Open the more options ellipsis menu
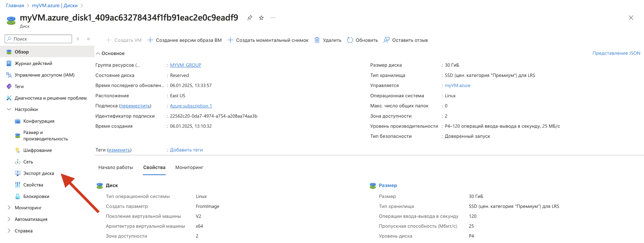This screenshot has width=644, height=243. (273, 18)
